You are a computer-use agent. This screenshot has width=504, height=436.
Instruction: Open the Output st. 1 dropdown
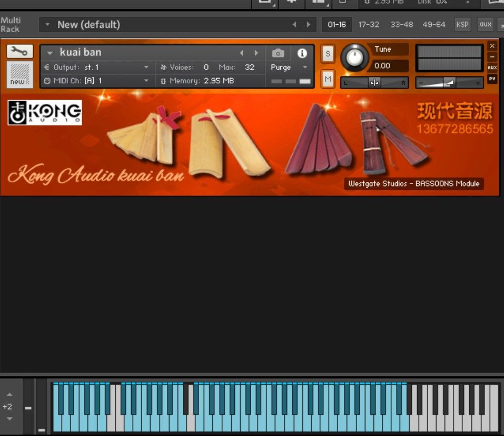pos(146,67)
